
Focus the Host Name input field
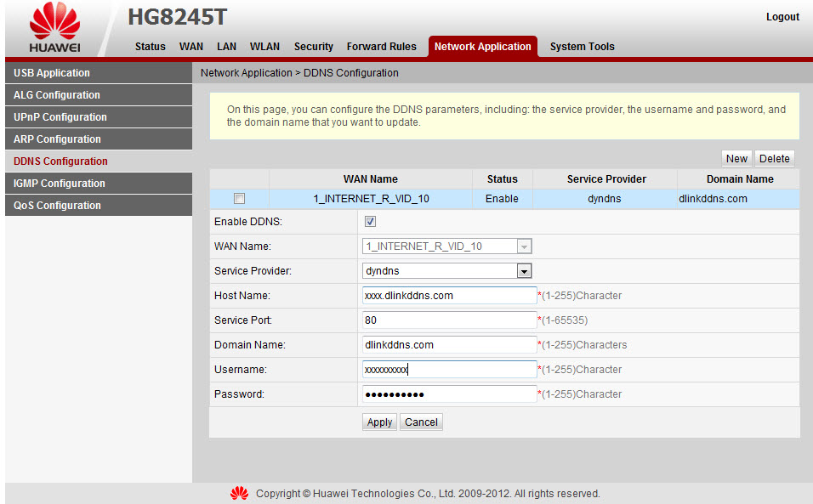[449, 296]
